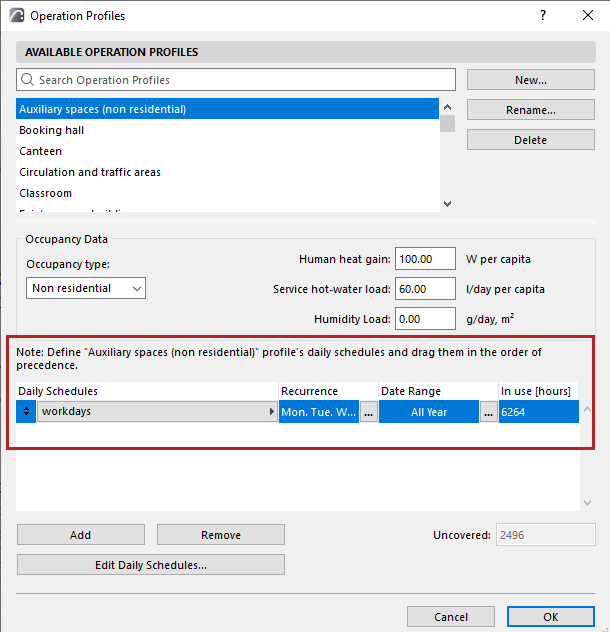The height and width of the screenshot is (632, 610).
Task: Open Recurrence options ellipsis button
Action: [x=369, y=411]
